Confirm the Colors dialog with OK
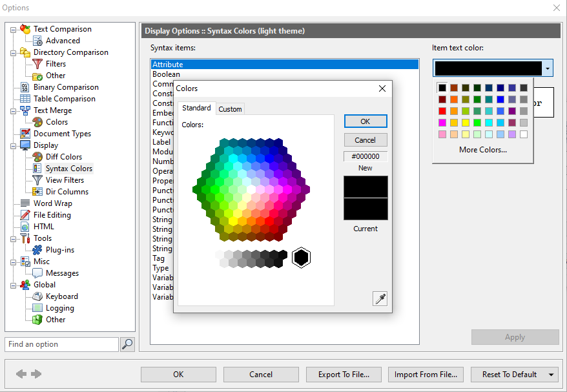 (366, 121)
